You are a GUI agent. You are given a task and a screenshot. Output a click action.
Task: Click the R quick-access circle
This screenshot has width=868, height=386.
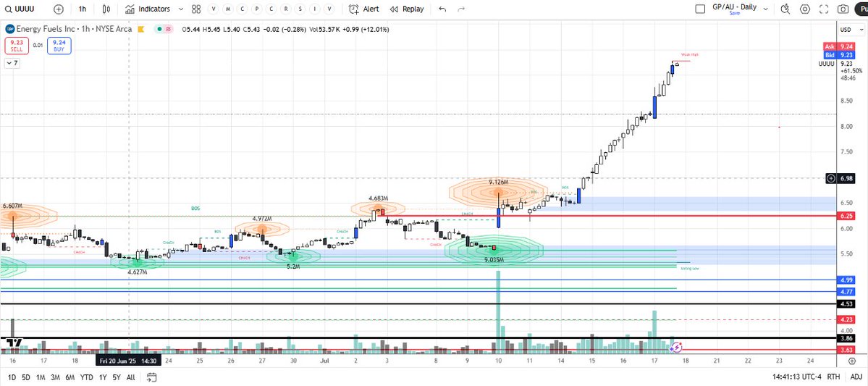[x=286, y=9]
